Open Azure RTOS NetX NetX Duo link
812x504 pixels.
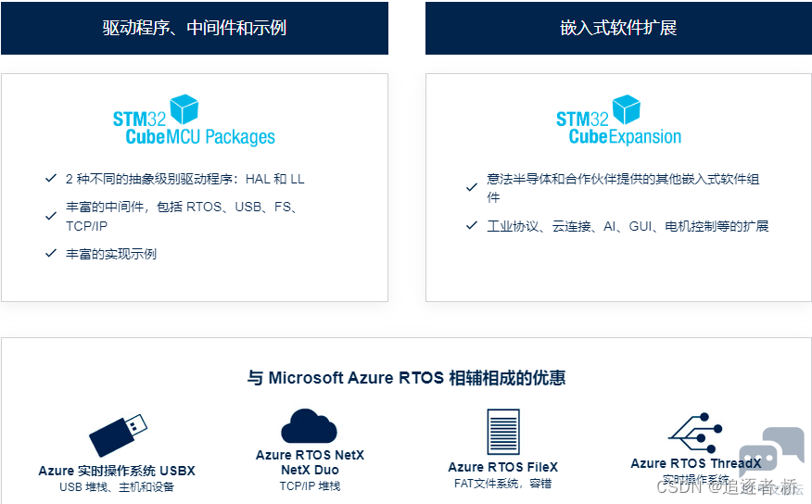pos(310,462)
